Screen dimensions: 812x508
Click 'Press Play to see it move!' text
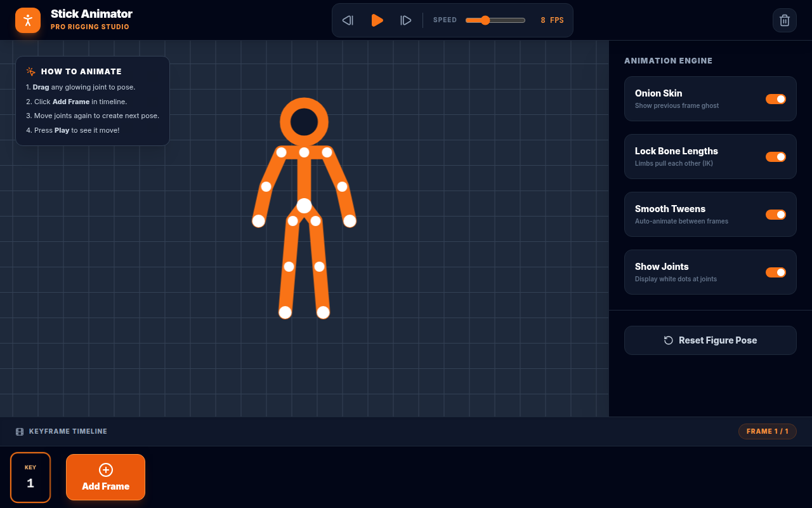[73, 130]
